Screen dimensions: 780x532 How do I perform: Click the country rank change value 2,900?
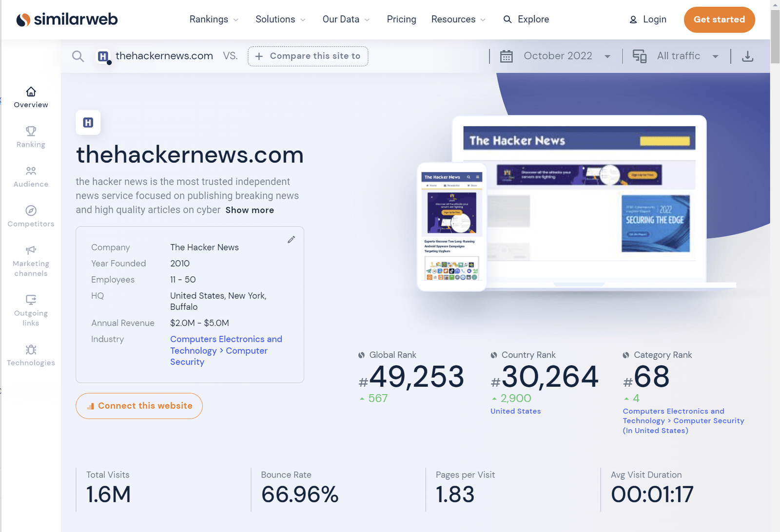tap(516, 399)
